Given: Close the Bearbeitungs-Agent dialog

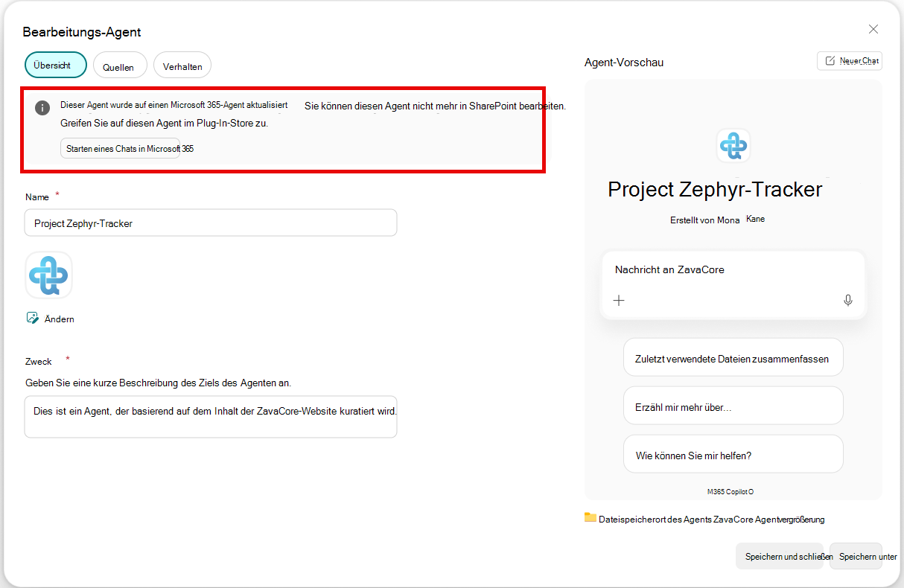Looking at the screenshot, I should [873, 29].
